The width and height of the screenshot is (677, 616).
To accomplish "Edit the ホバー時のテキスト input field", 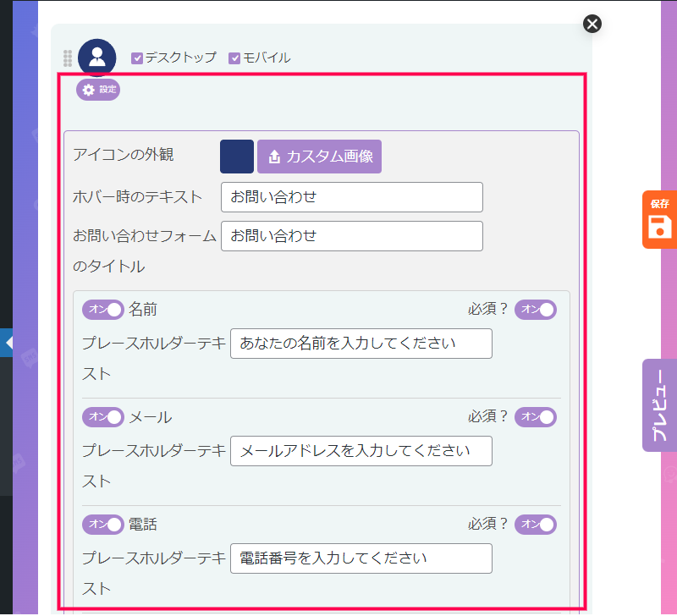I will click(352, 197).
